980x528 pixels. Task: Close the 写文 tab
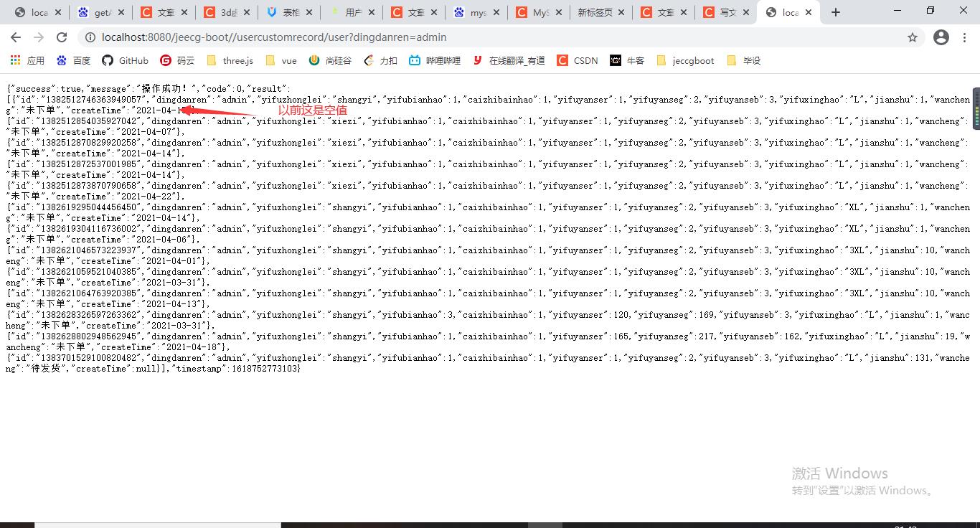[x=746, y=12]
